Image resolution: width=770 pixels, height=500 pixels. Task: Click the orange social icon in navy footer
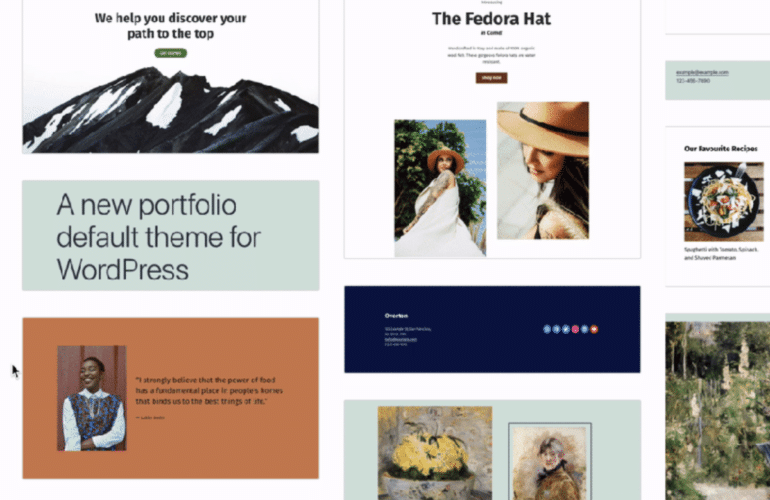coord(594,329)
